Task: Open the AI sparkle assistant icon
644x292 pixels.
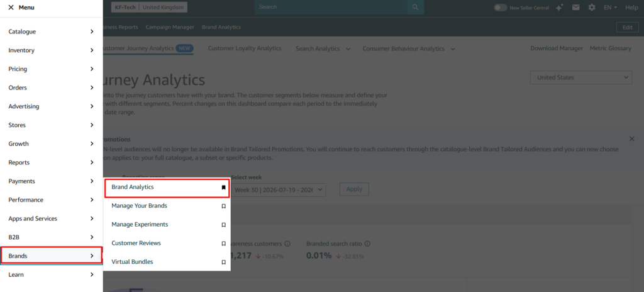Action: pyautogui.click(x=559, y=8)
